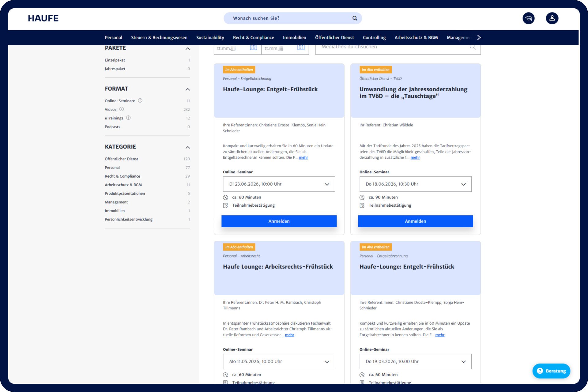Open the graduation cap academy icon

[x=528, y=18]
